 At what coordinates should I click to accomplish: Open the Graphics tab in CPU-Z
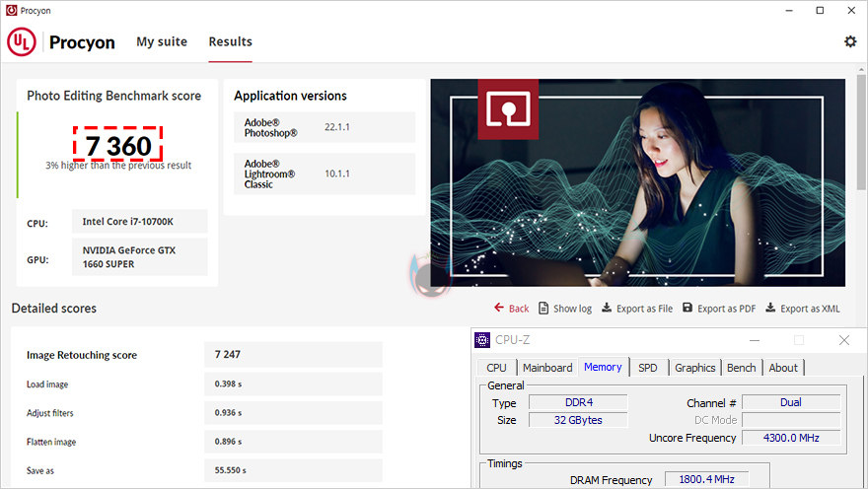[x=694, y=368]
